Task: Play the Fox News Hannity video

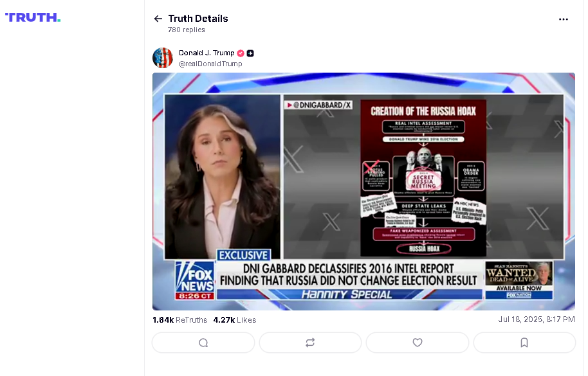Action: point(363,192)
